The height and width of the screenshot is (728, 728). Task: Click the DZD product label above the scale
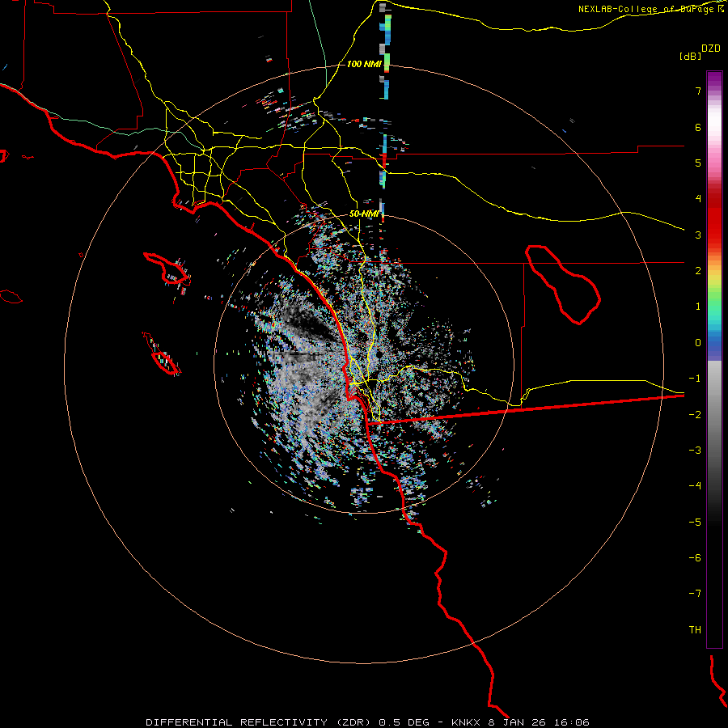pos(711,49)
